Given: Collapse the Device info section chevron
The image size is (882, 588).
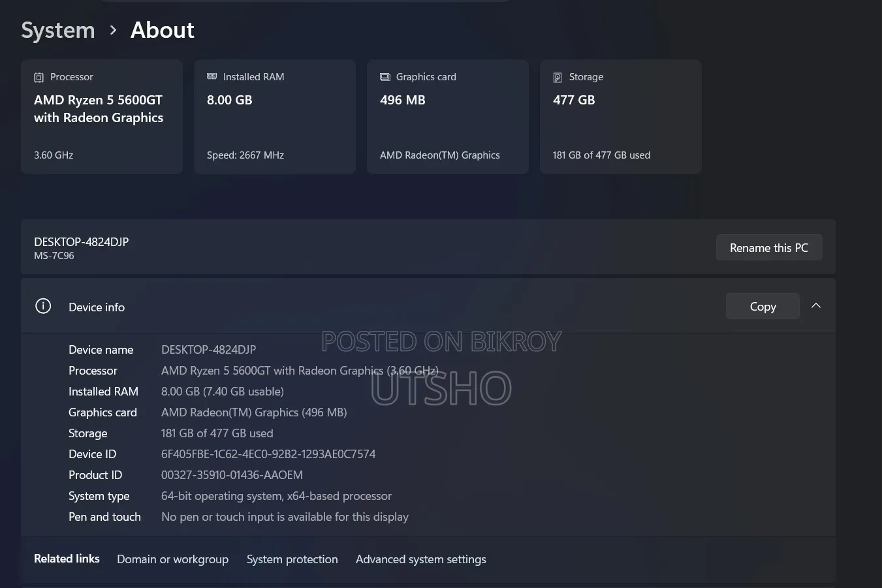Looking at the screenshot, I should [816, 305].
